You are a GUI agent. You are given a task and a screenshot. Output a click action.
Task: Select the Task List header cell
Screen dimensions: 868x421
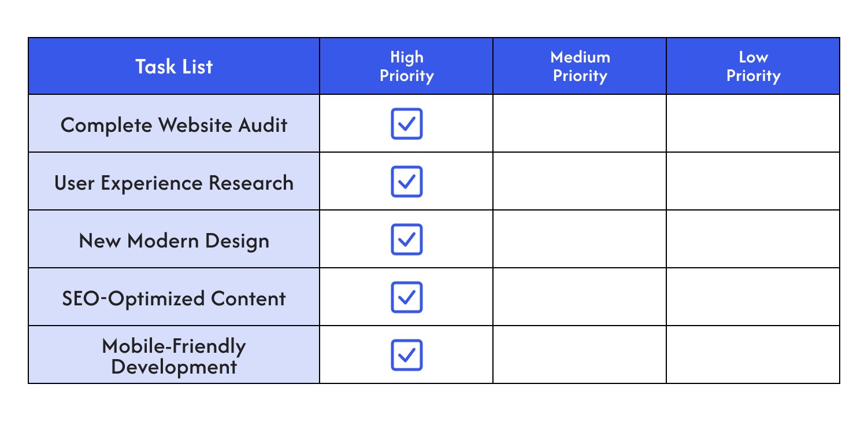174,66
